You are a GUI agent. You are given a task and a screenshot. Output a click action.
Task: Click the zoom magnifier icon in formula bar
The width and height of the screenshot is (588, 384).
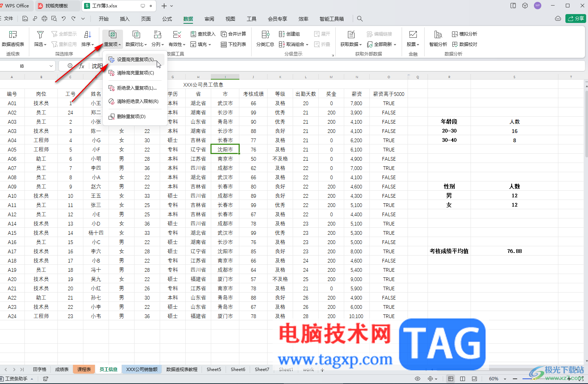70,66
